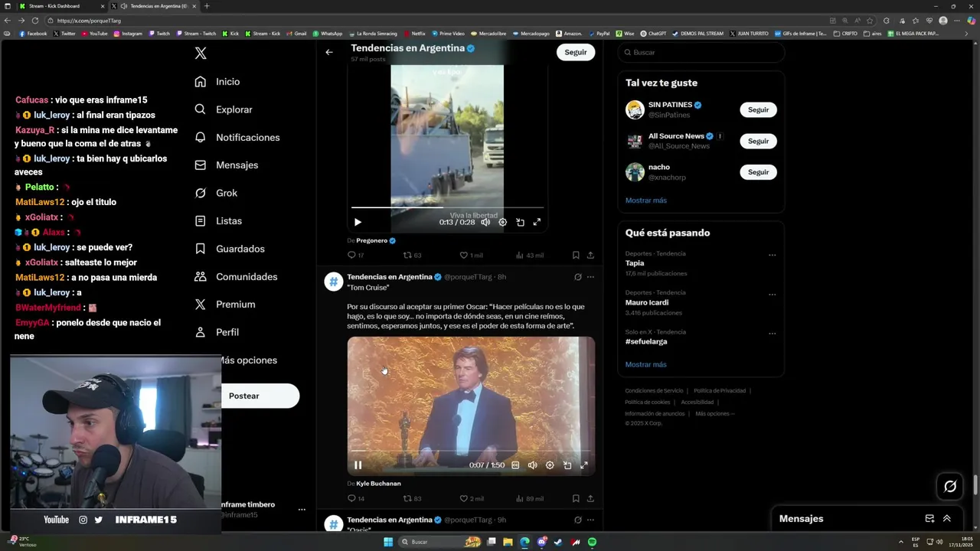Open File Explorer from the taskbar
980x551 pixels.
(x=508, y=542)
